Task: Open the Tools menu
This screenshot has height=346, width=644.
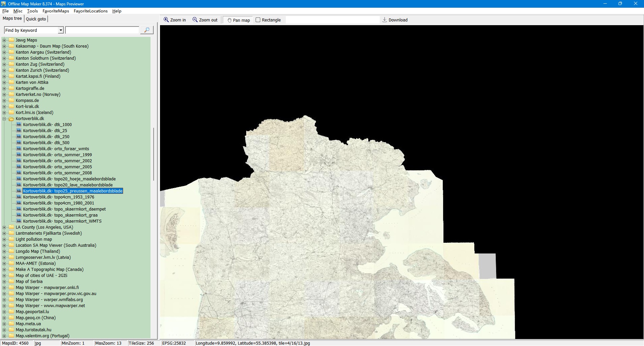Action: (32, 11)
